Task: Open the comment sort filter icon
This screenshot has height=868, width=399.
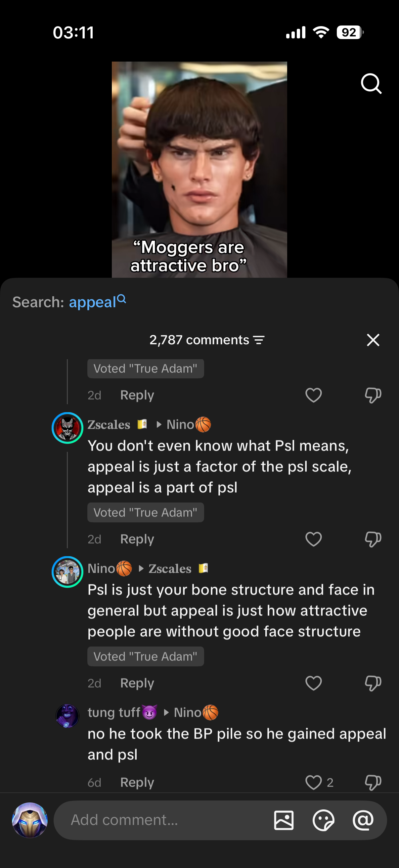Action: (259, 340)
